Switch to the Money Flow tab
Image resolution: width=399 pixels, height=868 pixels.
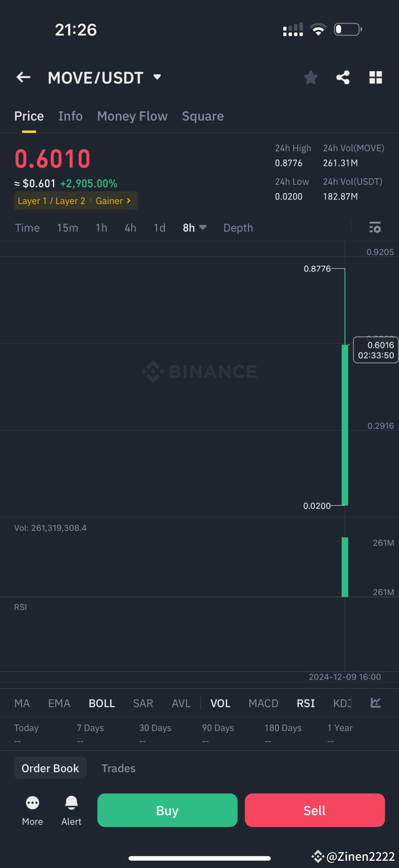(132, 116)
